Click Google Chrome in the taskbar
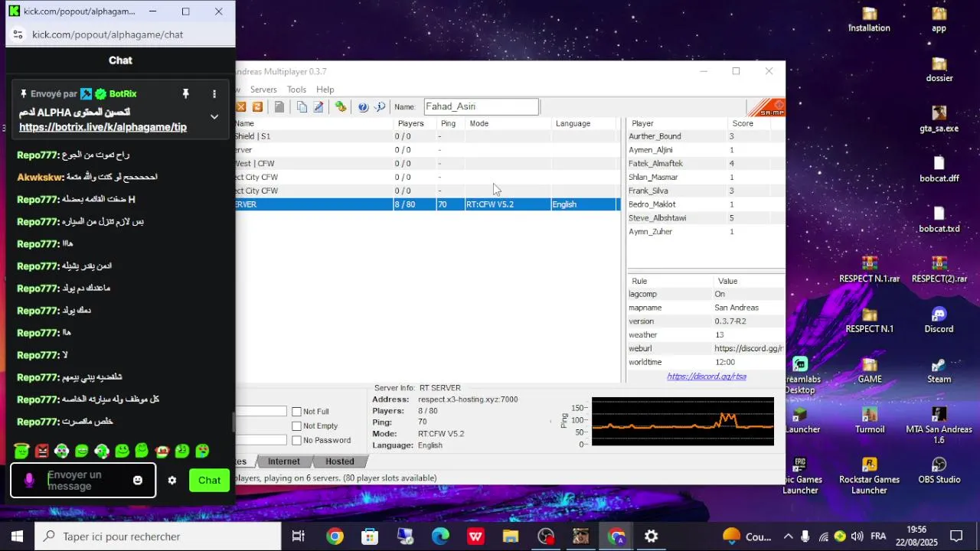 click(335, 536)
